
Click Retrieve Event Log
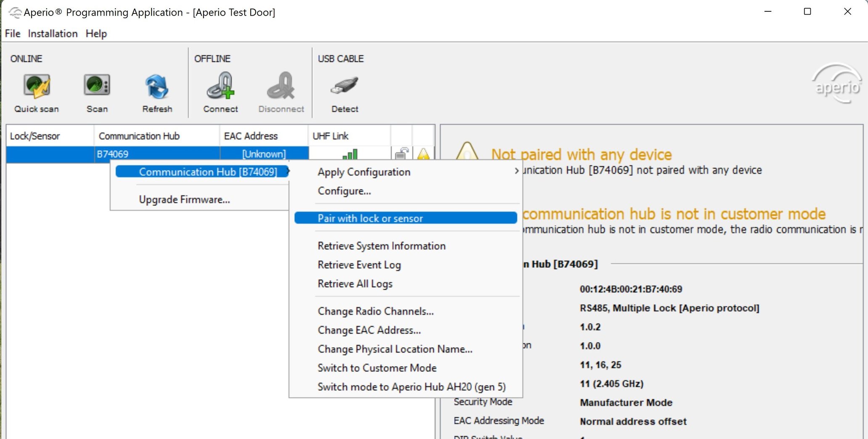(359, 265)
